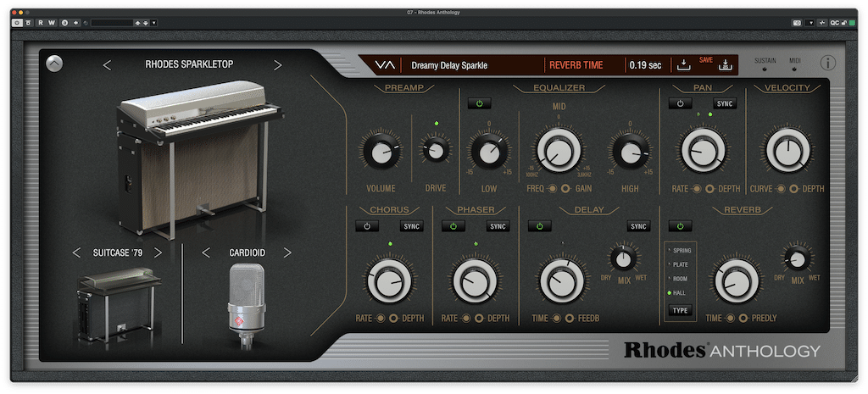This screenshot has width=868, height=394.
Task: Toggle the Chorus power button
Action: (x=366, y=226)
